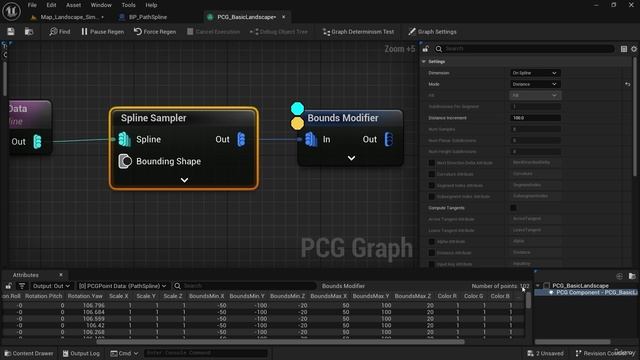
Task: Toggle Segment Index Attribute checkbox
Action: coord(431,185)
